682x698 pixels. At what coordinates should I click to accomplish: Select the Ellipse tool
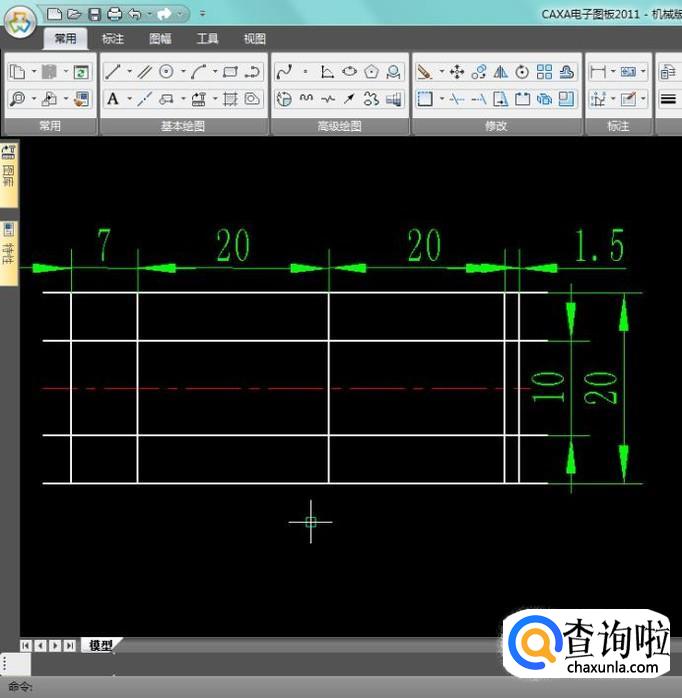click(349, 72)
